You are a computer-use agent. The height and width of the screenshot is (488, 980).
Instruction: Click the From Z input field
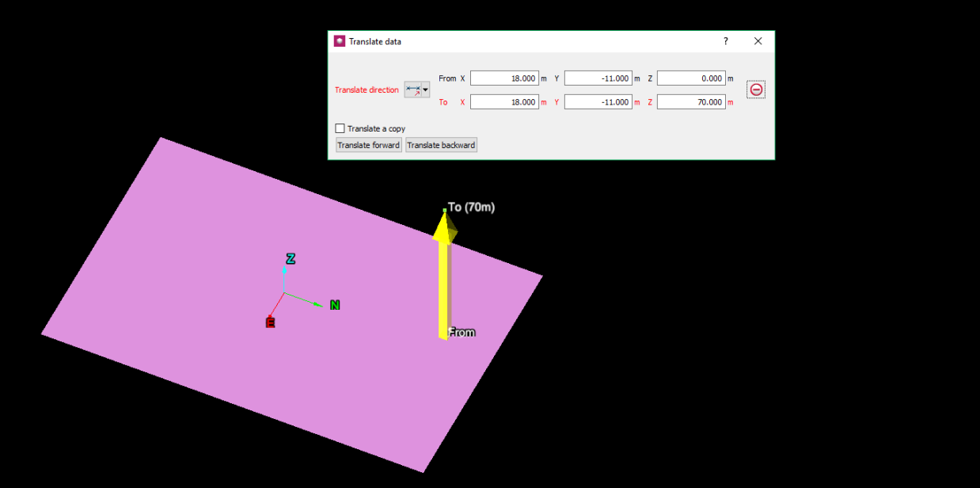[691, 78]
